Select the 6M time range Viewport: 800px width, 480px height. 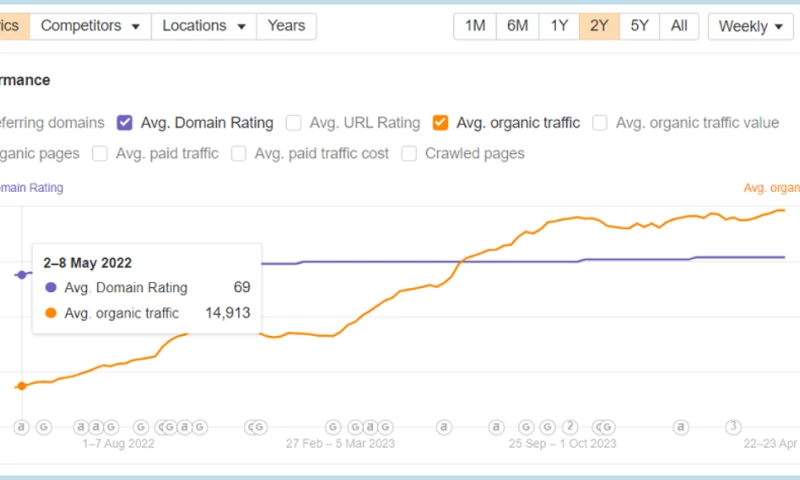[517, 26]
